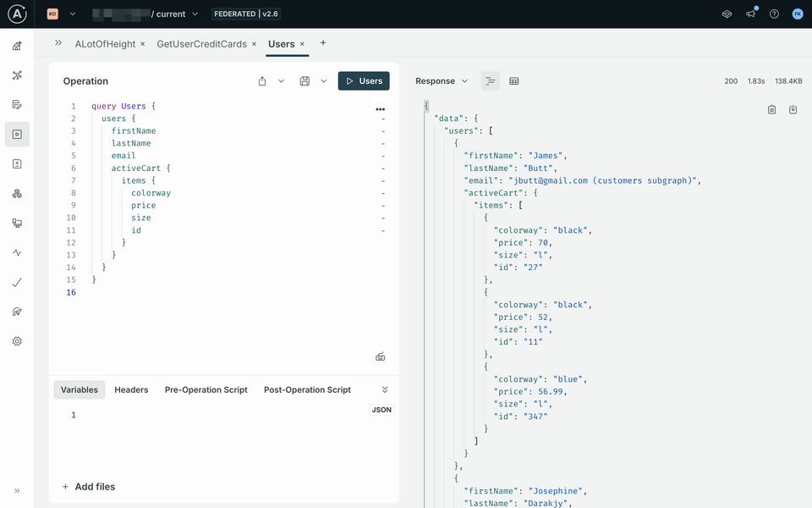Open the operation editor three-dots menu
This screenshot has height=508, width=812.
pos(380,109)
